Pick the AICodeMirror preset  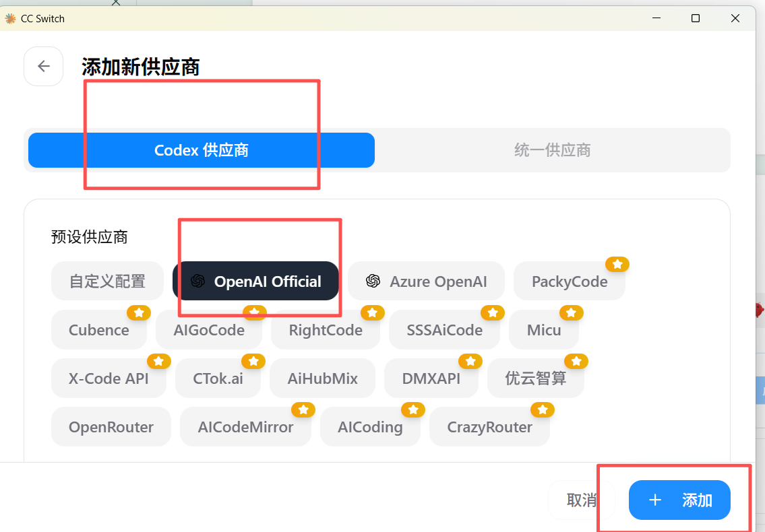[x=245, y=427]
